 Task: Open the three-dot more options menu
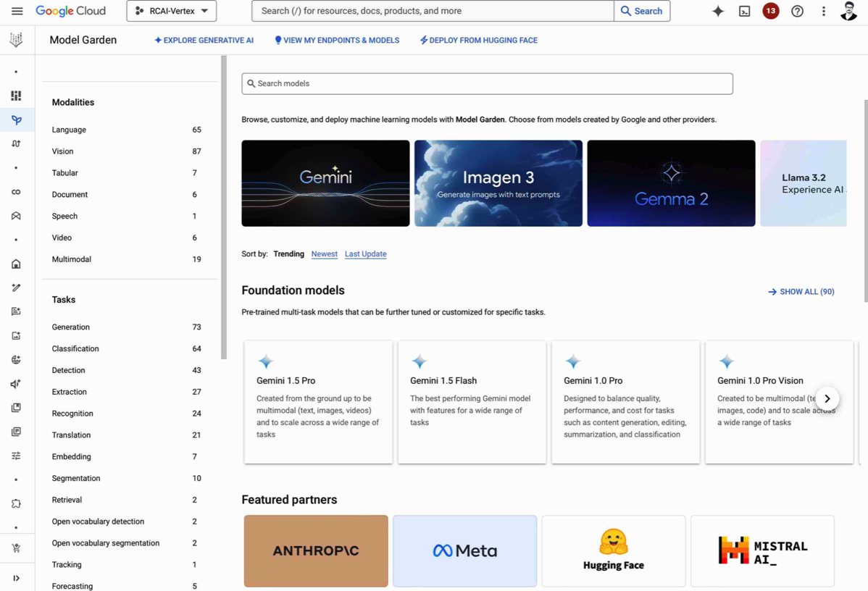pos(823,11)
